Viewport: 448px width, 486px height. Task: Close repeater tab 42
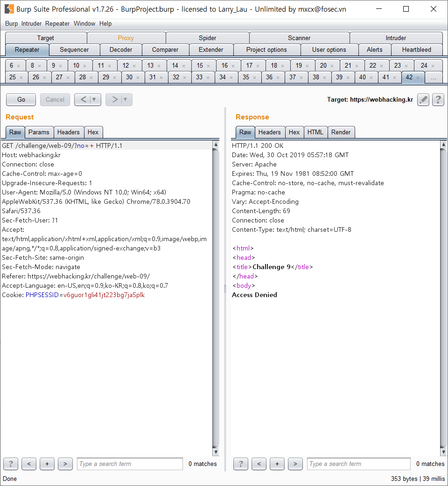[x=418, y=77]
